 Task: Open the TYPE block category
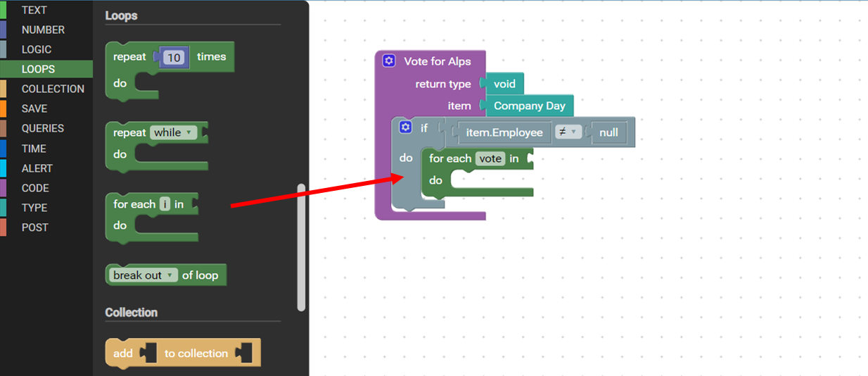46,208
